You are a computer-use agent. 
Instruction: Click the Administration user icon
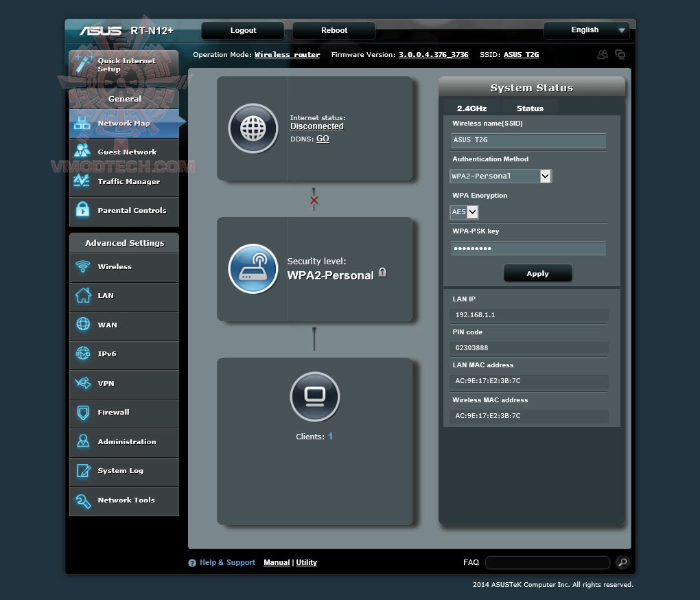(x=83, y=441)
